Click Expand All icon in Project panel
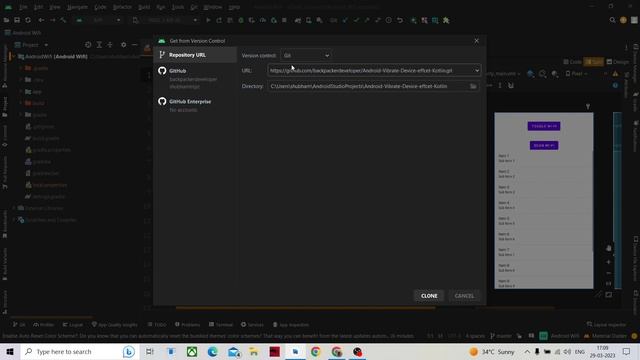The height and width of the screenshot is (360, 640). tap(99, 45)
